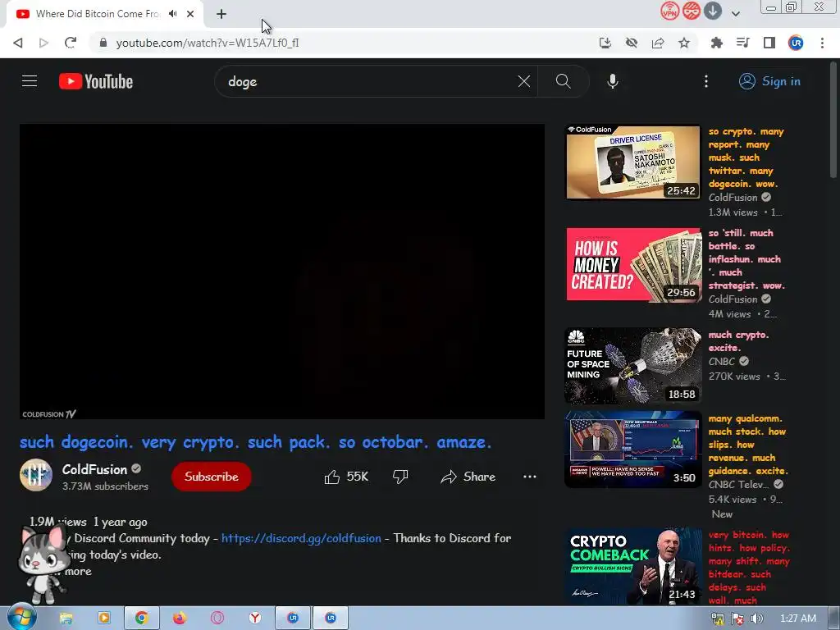
Task: Open the ColdFusion channel avatar
Action: click(x=36, y=475)
